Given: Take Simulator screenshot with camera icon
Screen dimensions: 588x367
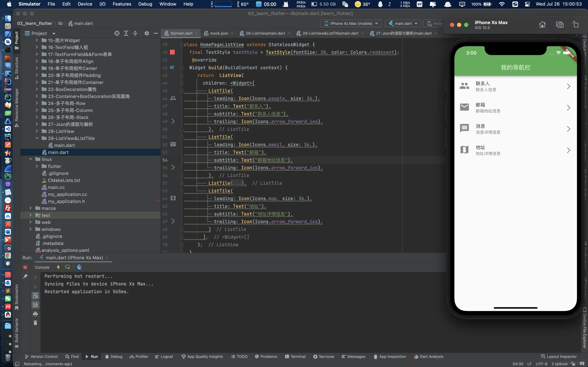Looking at the screenshot, I should click(560, 24).
